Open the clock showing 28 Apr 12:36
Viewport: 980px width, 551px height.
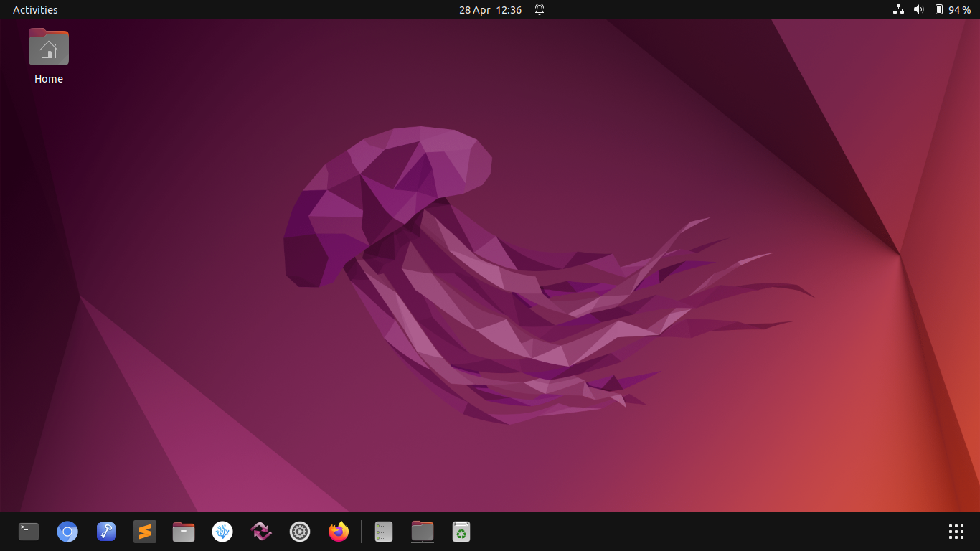click(490, 10)
